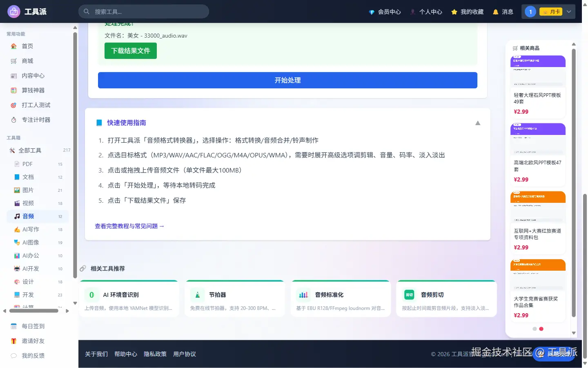
Task: Click the 图片 category icon
Action: [x=17, y=190]
